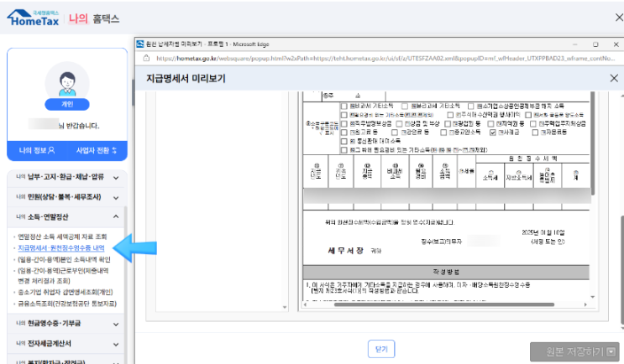This screenshot has width=624, height=364.
Task: Check the 자문료등 checkbox
Action: [535, 133]
